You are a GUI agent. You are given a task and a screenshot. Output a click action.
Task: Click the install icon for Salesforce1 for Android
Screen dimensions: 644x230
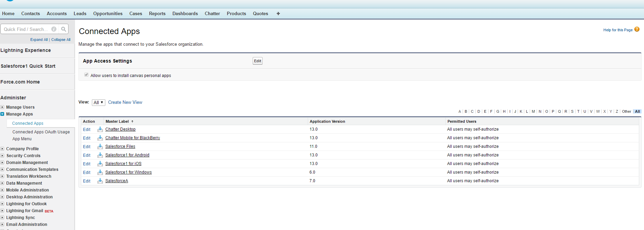[100, 155]
